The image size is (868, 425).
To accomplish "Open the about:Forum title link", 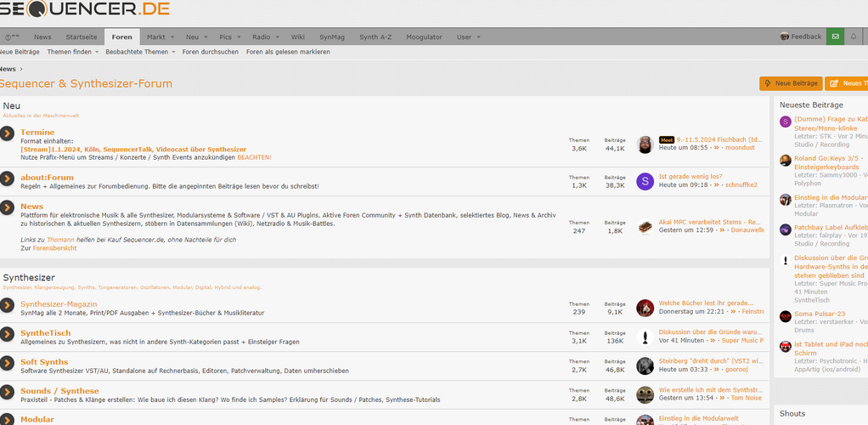I will 47,178.
